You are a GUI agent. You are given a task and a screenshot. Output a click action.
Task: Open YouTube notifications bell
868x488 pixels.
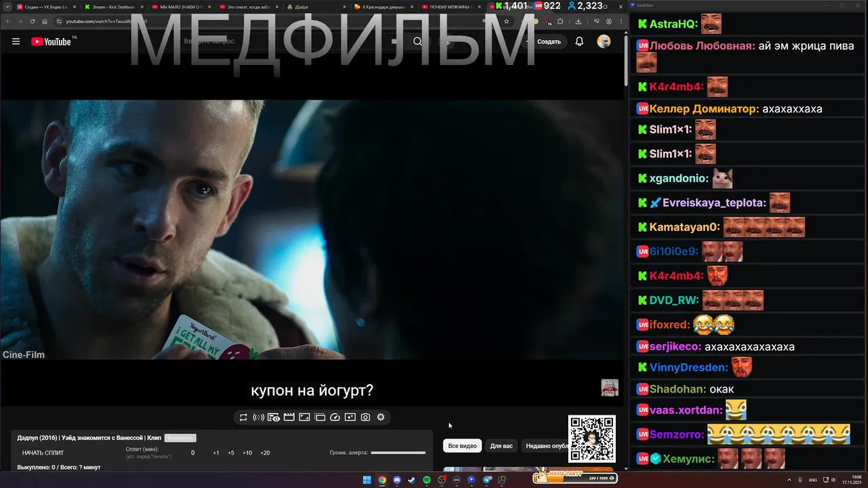tap(579, 41)
